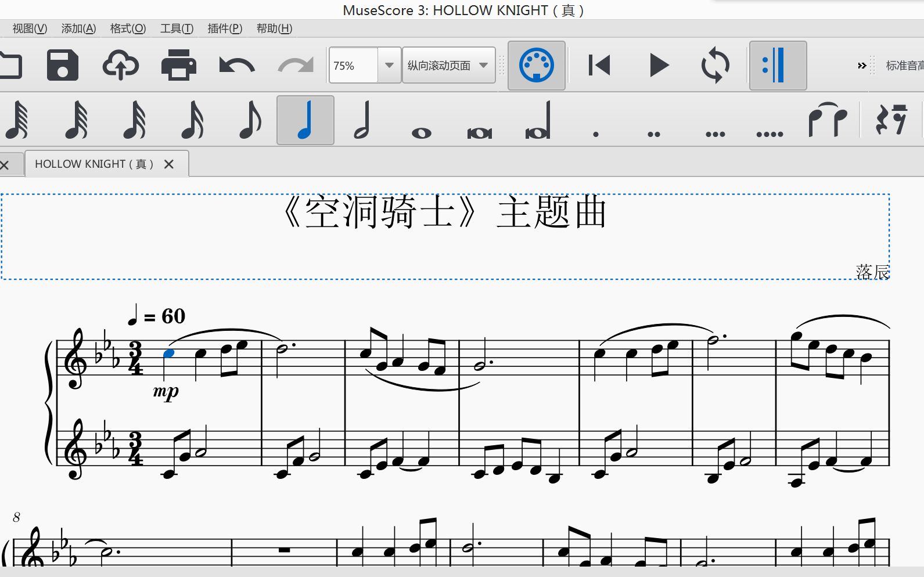Print the score using the printer icon

point(179,65)
